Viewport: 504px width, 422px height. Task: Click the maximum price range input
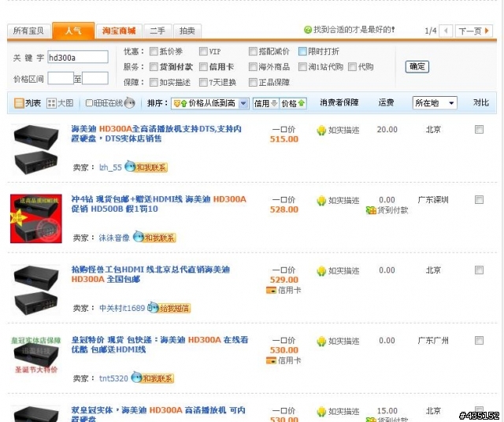click(95, 79)
